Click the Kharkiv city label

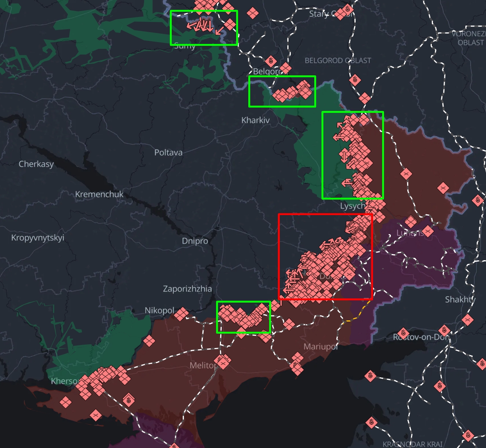tap(256, 120)
